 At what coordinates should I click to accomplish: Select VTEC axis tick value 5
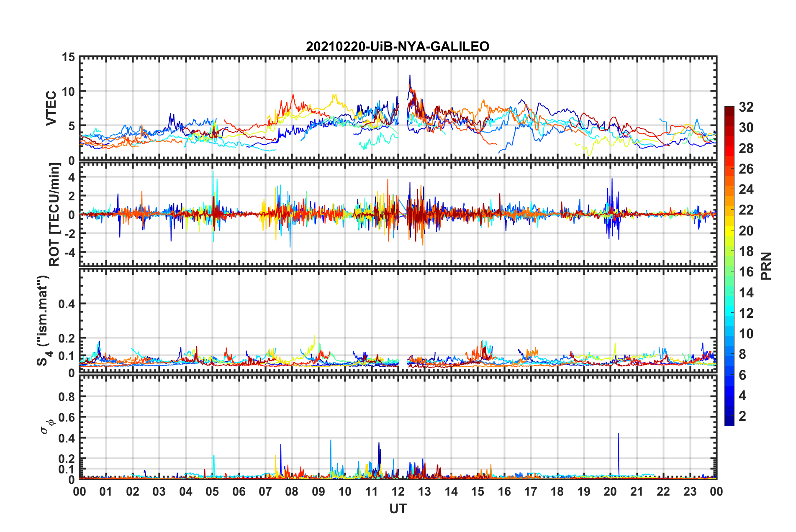pyautogui.click(x=72, y=126)
